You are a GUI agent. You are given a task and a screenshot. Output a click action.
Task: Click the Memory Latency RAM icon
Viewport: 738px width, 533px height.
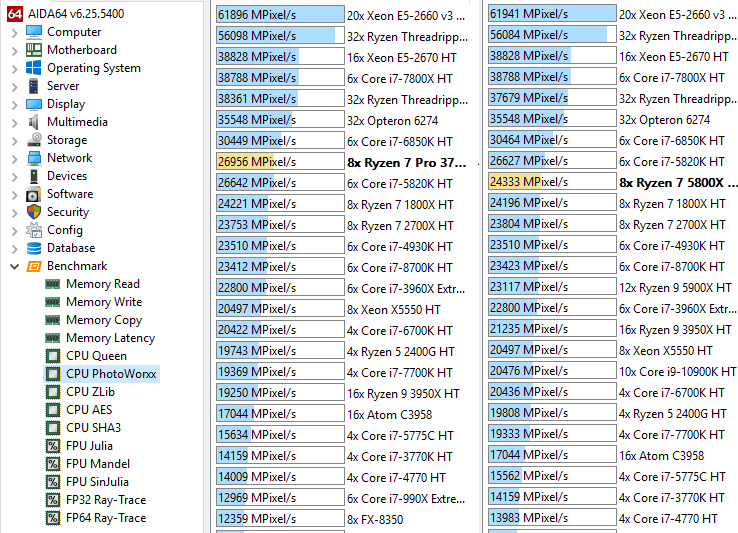tap(52, 338)
